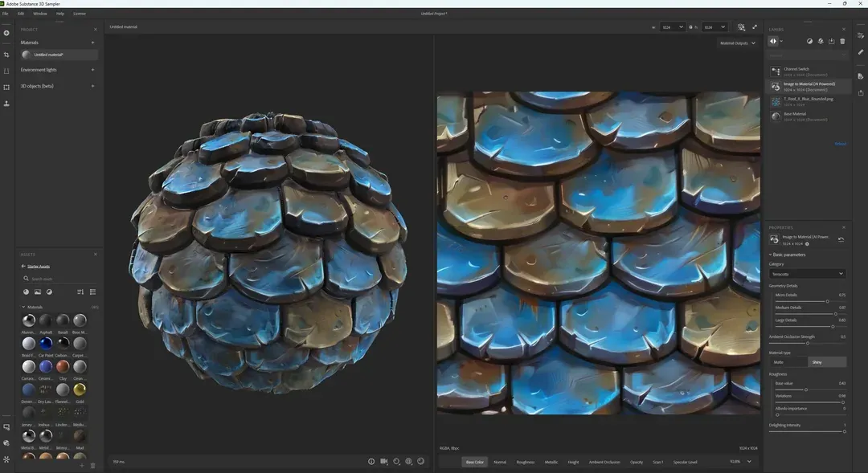Open the Window menu
Image resolution: width=868 pixels, height=473 pixels.
(x=39, y=13)
